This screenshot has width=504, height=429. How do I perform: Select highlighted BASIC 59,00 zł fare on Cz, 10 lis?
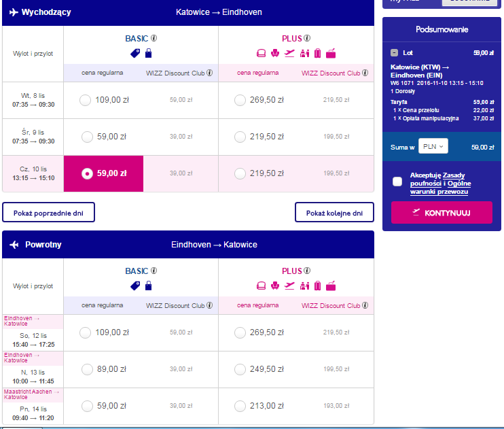click(x=87, y=173)
